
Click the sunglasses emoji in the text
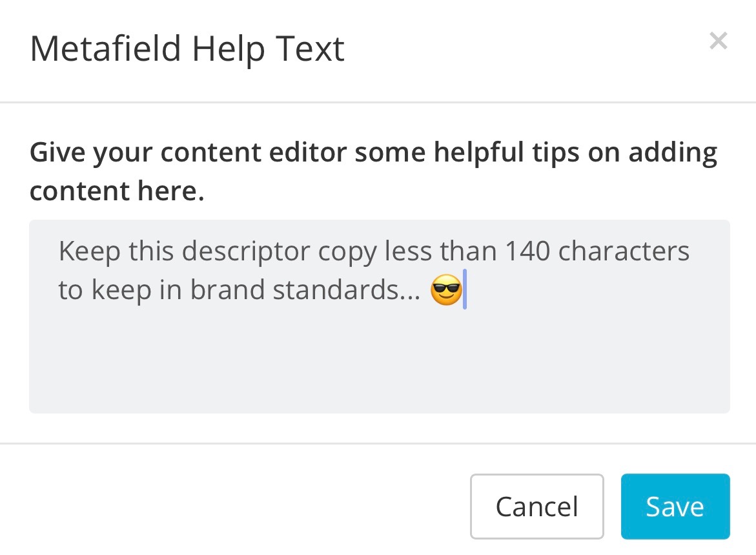click(446, 289)
